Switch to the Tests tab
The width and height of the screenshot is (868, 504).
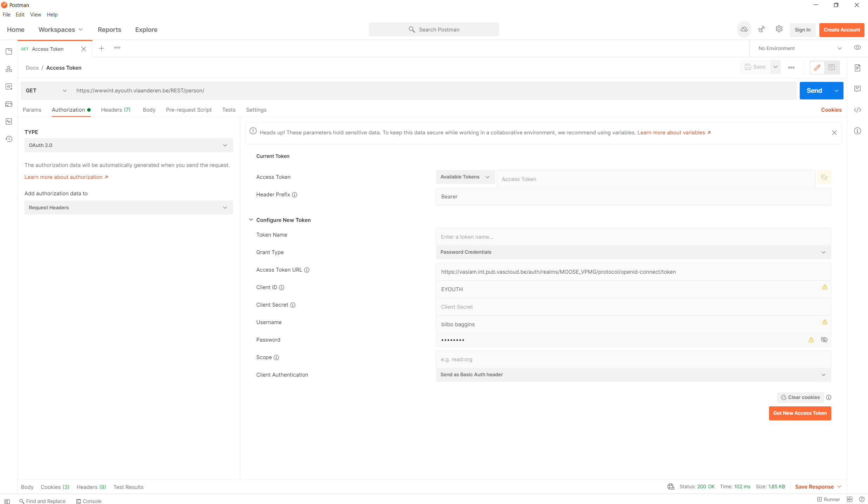[x=229, y=110]
